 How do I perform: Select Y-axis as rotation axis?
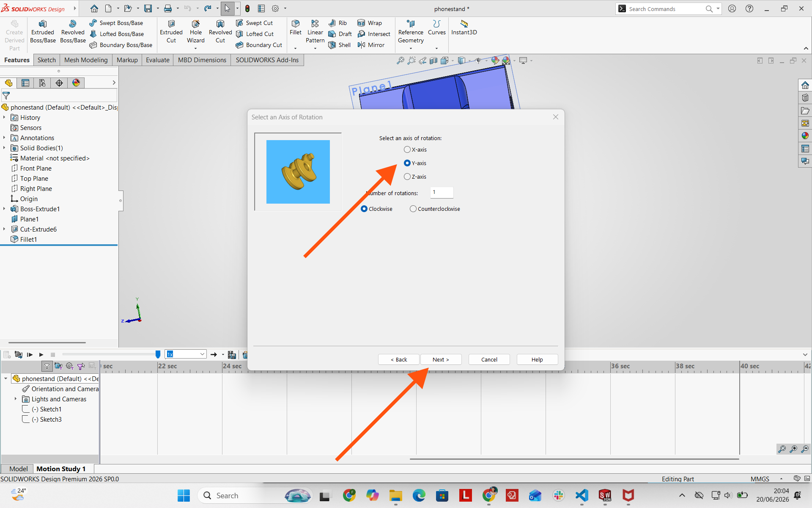tap(407, 163)
